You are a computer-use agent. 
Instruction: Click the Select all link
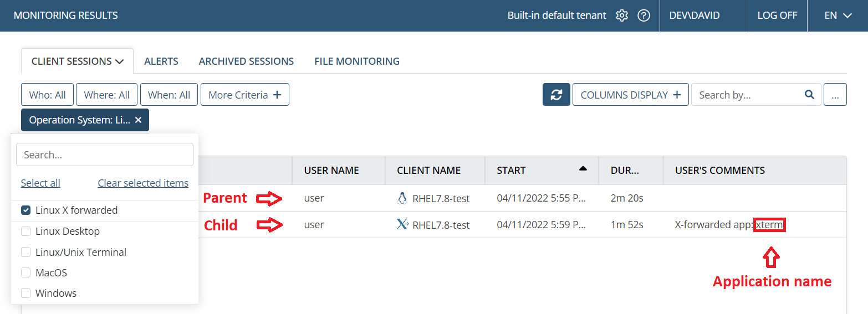tap(40, 183)
